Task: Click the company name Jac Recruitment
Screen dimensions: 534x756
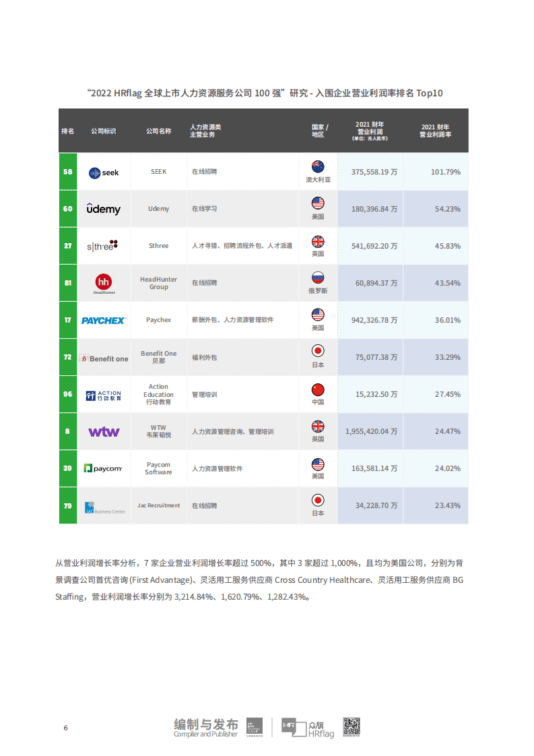Action: [158, 505]
